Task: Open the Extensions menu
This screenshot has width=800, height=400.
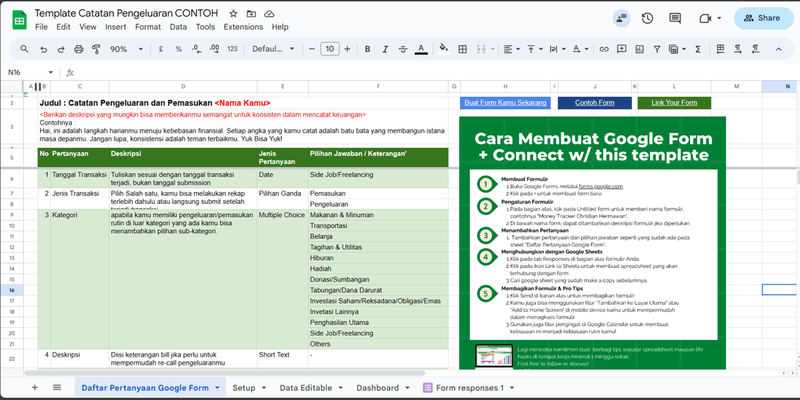Action: pos(243,27)
